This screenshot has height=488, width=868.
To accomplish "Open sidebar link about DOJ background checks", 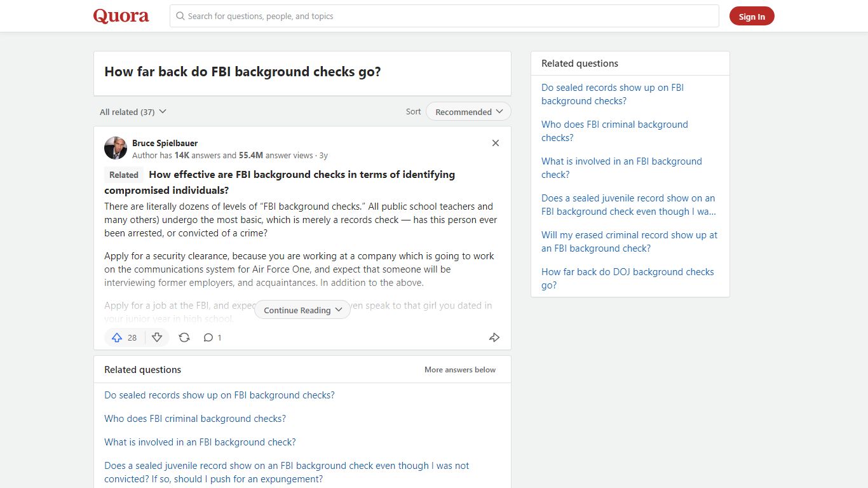I will 628,278.
